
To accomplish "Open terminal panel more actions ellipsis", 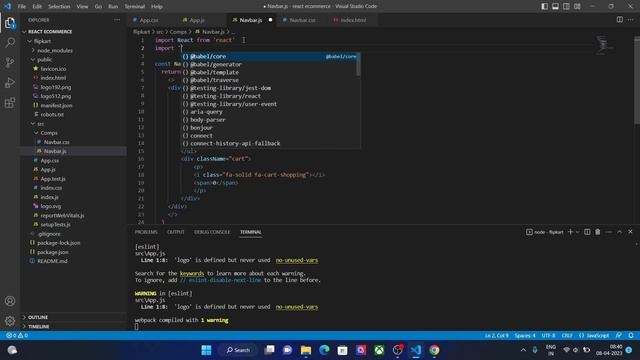I will point(609,232).
